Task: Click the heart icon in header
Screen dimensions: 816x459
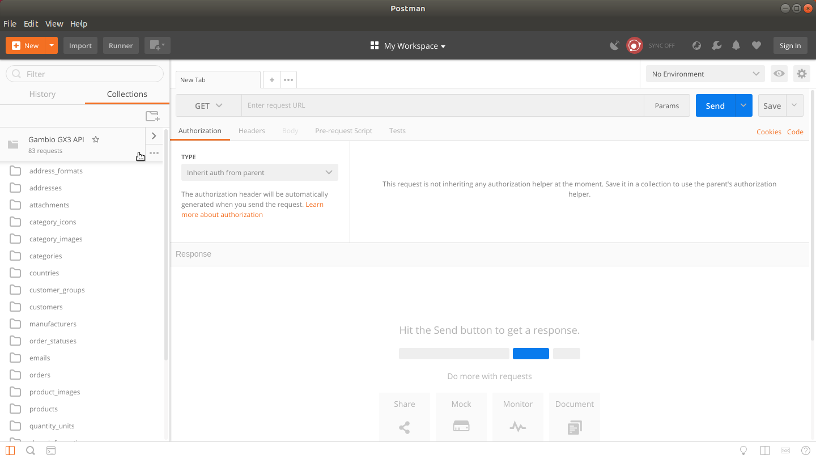Action: click(756, 45)
